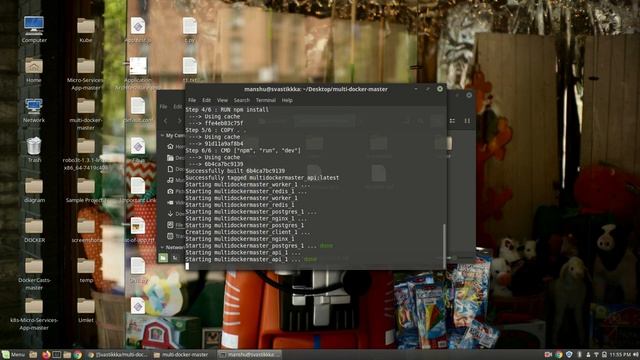Open Pictures in file manager sidebar
This screenshot has height=360, width=640.
point(176,191)
